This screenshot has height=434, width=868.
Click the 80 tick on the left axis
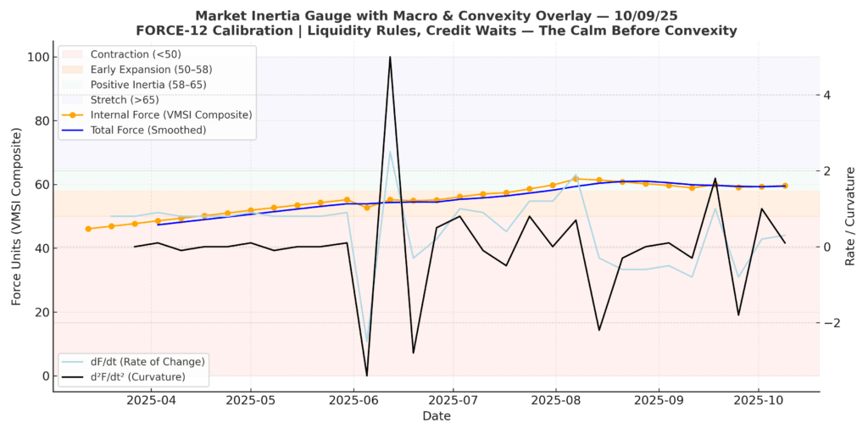(36, 121)
